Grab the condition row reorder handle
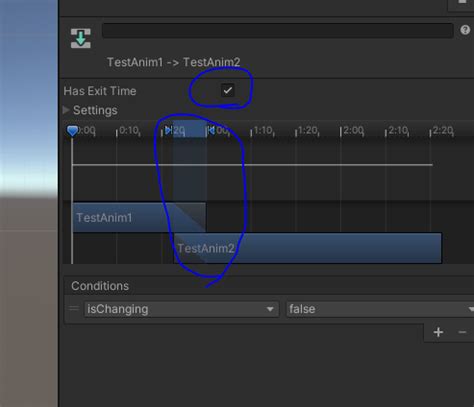474x407 pixels. [74, 309]
